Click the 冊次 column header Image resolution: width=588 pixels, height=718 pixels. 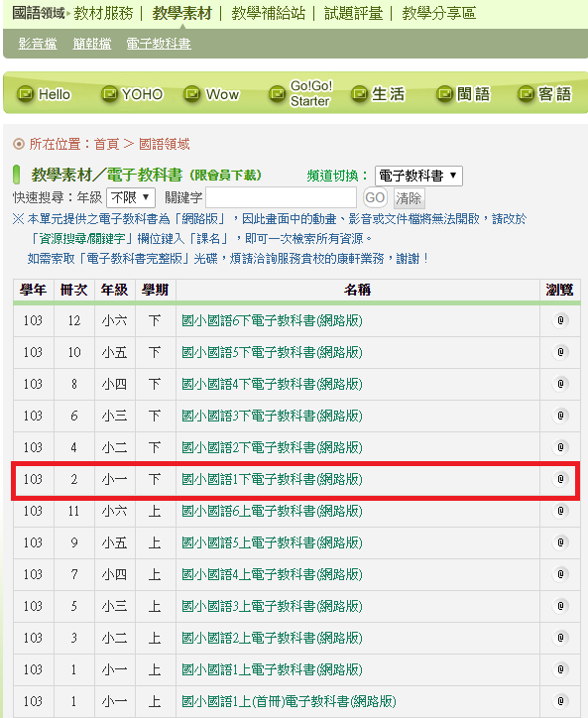(x=74, y=290)
